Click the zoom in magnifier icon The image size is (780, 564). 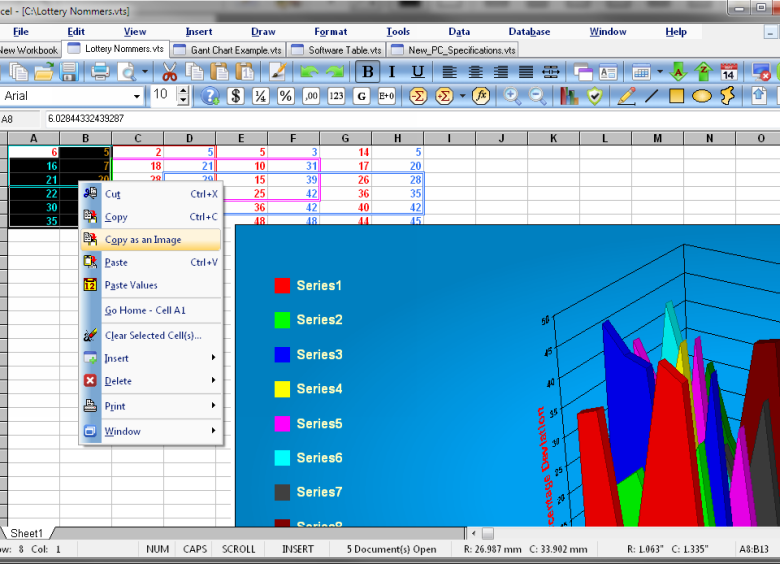(512, 96)
